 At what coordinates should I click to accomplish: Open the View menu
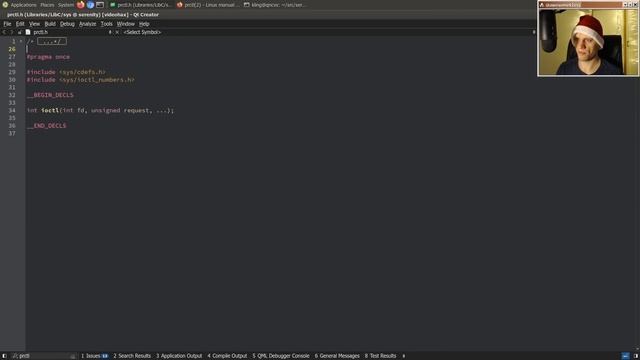(x=34, y=24)
